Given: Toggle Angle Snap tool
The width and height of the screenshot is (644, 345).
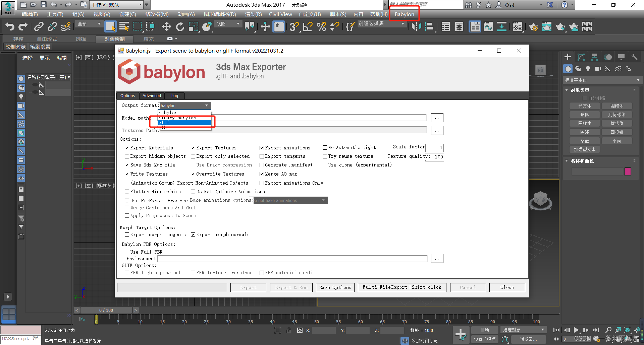Looking at the screenshot, I should 308,26.
